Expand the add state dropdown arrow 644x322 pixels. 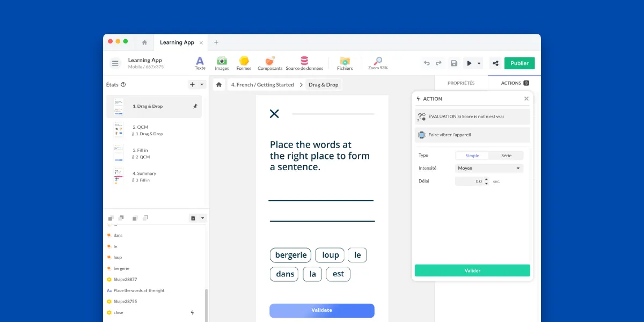[x=202, y=85]
